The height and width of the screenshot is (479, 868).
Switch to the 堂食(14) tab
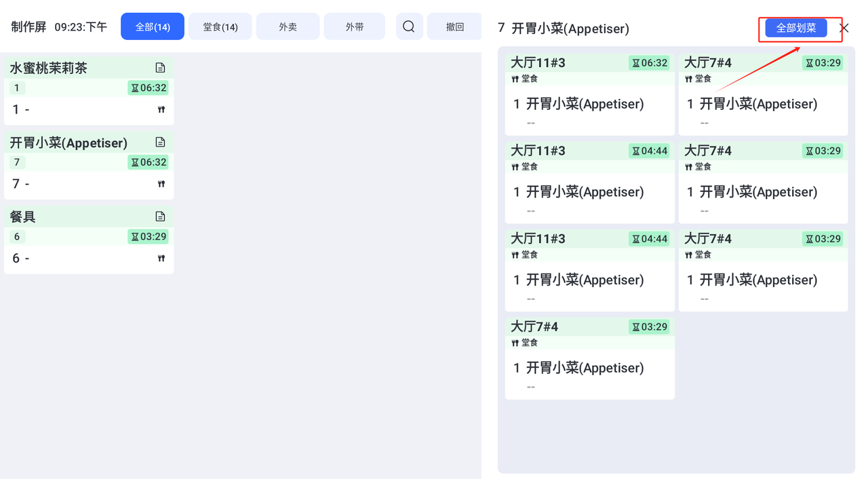[220, 26]
